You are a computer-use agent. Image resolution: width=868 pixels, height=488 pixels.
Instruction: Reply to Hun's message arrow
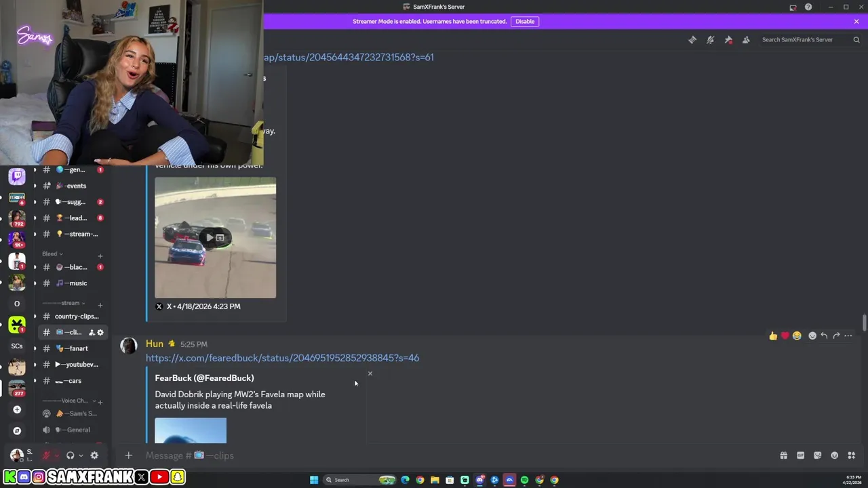824,335
